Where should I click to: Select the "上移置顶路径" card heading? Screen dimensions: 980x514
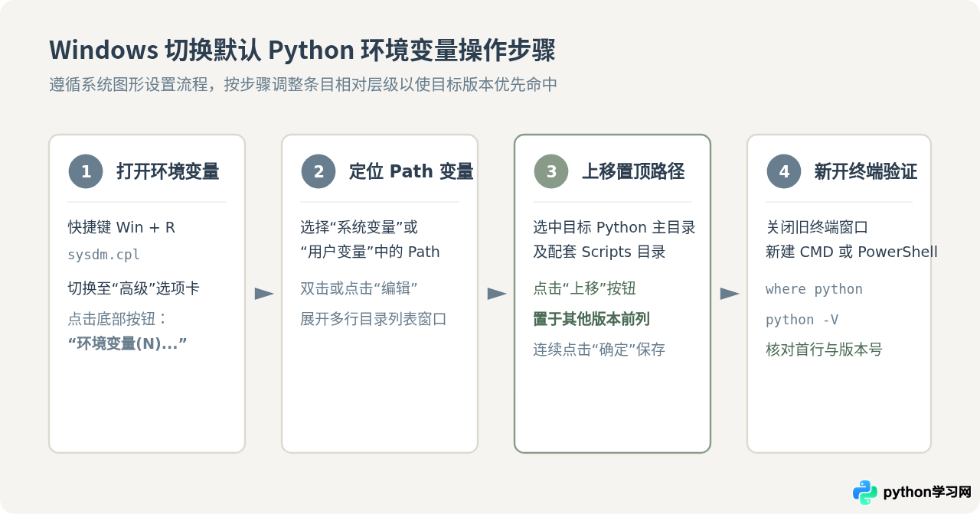633,171
